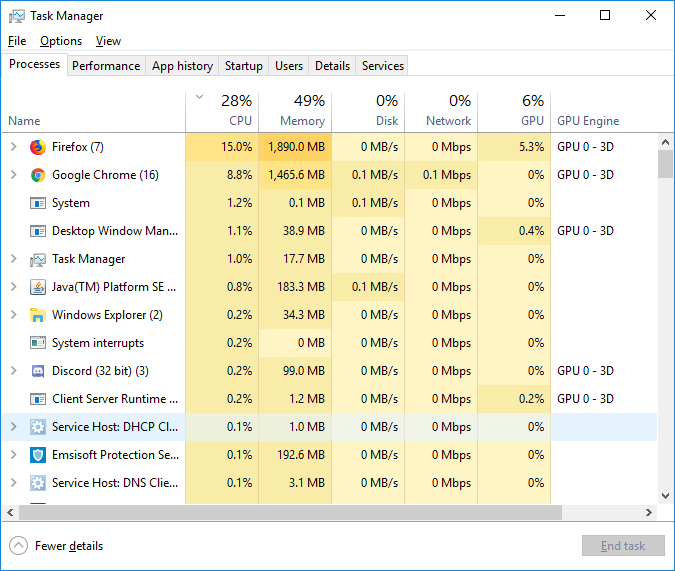Click the Discord process icon
Viewport: 675px width, 571px height.
[38, 371]
